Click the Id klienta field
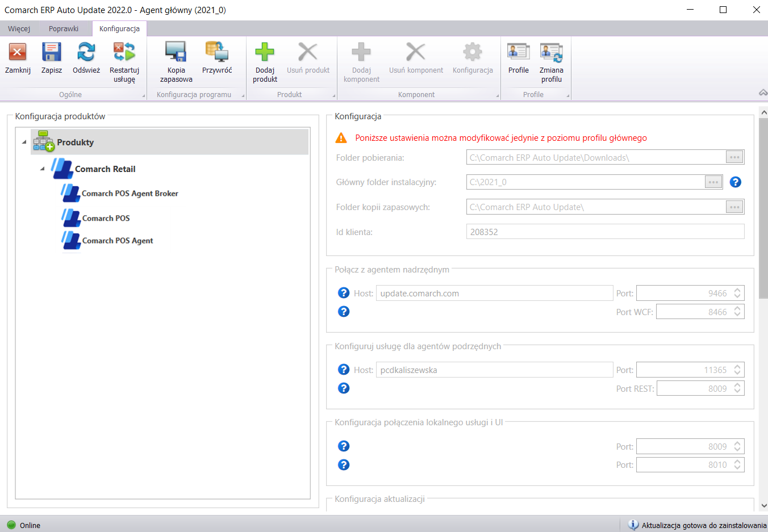Image resolution: width=768 pixels, height=532 pixels. click(606, 232)
